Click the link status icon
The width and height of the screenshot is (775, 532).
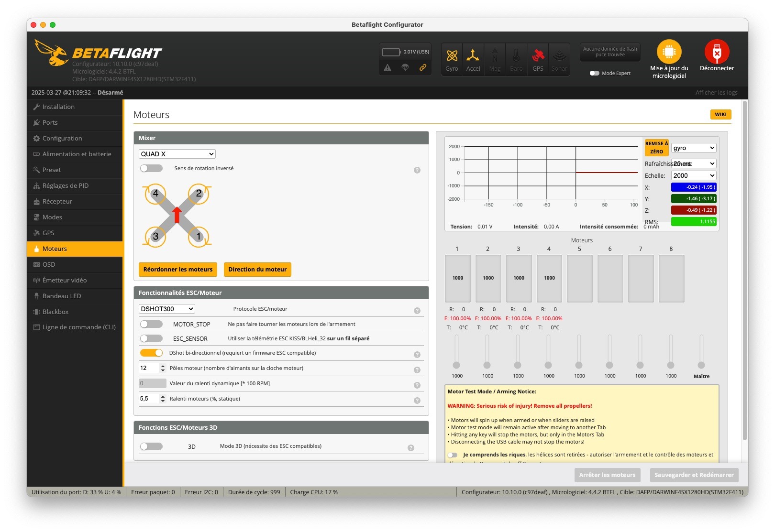tap(423, 67)
